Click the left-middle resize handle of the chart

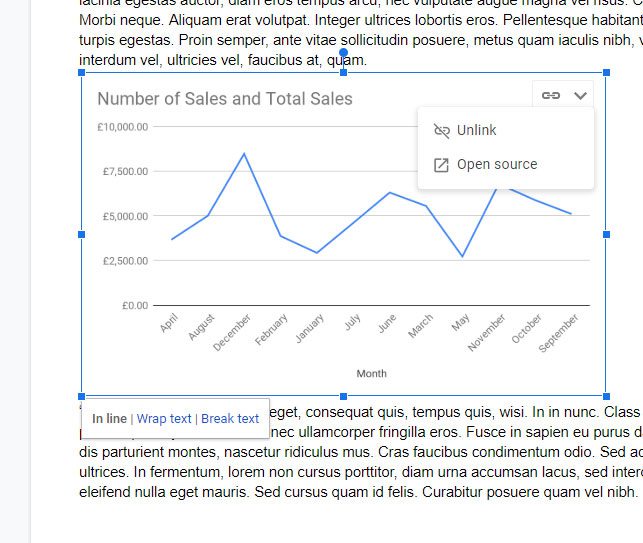[x=81, y=234]
